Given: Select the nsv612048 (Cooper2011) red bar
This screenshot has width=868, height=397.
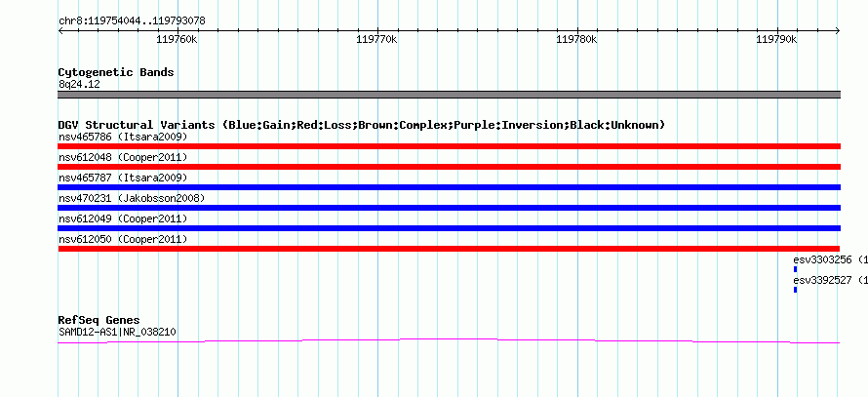Looking at the screenshot, I should pos(449,167).
